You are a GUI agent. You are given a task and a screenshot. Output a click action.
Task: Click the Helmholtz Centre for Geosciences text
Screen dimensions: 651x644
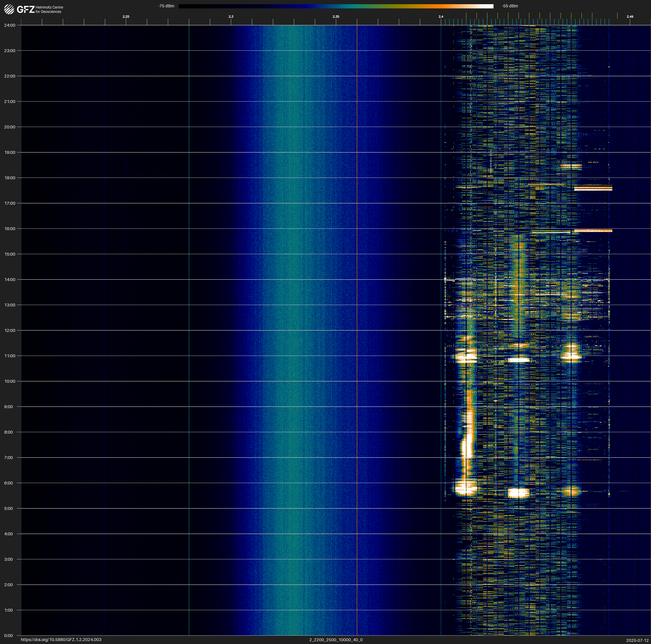pyautogui.click(x=49, y=9)
